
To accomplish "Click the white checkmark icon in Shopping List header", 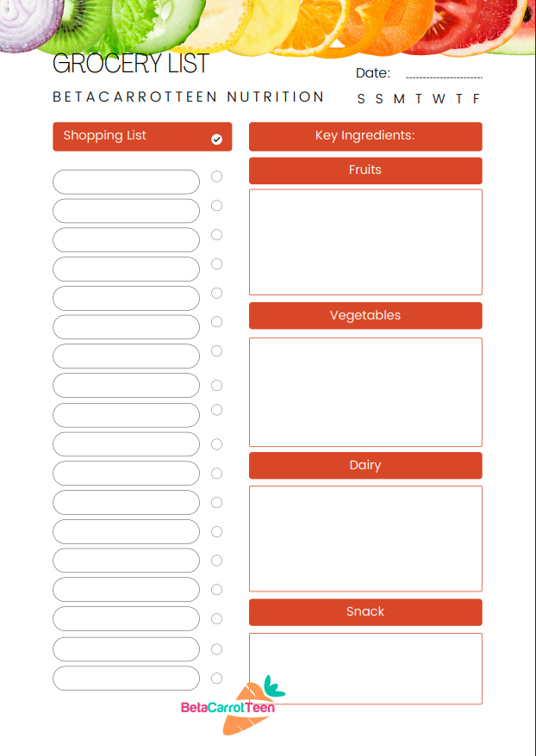I will coord(216,139).
